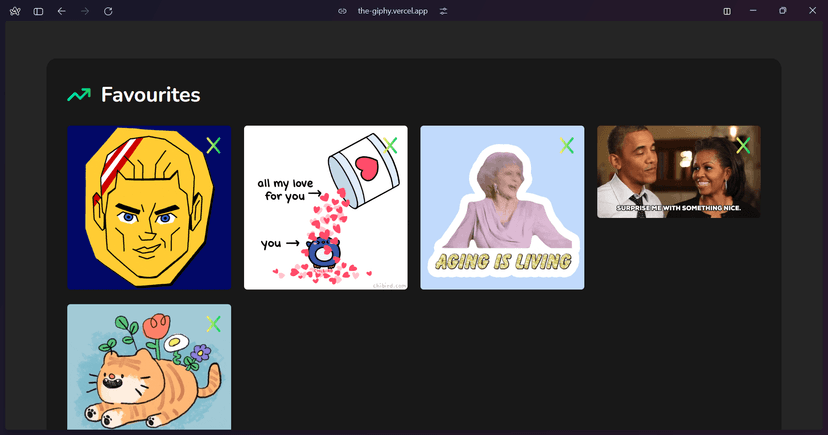Reload the current page
Viewport: 828px width, 435px height.
pyautogui.click(x=108, y=11)
